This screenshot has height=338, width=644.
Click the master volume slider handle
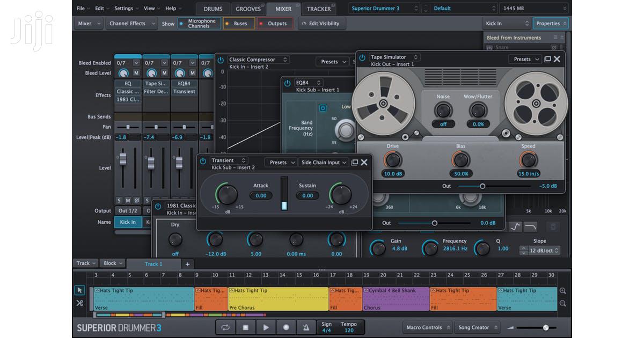tap(546, 327)
